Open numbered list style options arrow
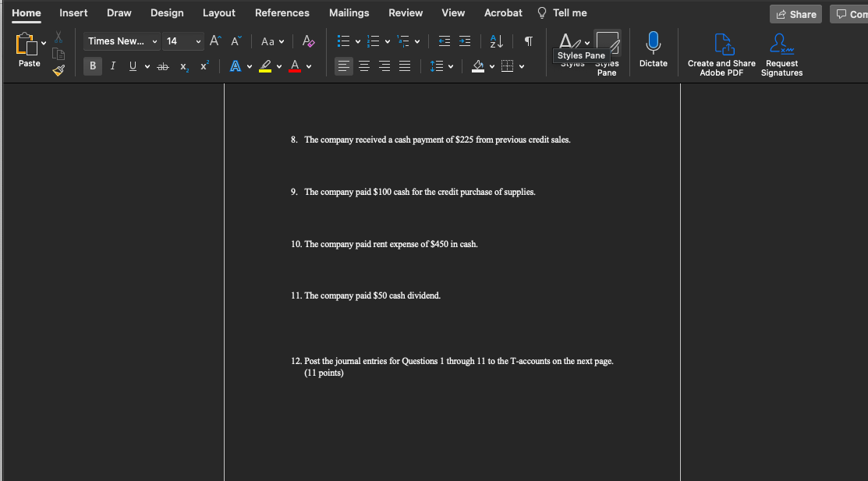This screenshot has height=481, width=868. [x=388, y=41]
